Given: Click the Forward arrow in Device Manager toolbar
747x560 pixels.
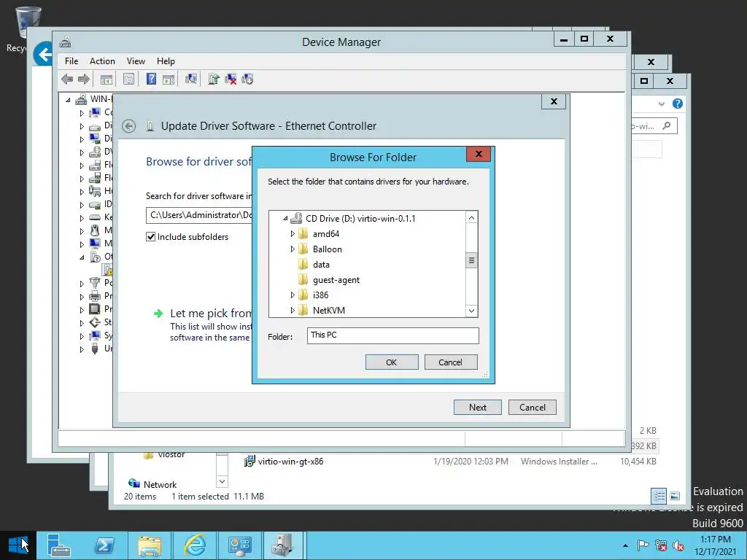Looking at the screenshot, I should [83, 79].
